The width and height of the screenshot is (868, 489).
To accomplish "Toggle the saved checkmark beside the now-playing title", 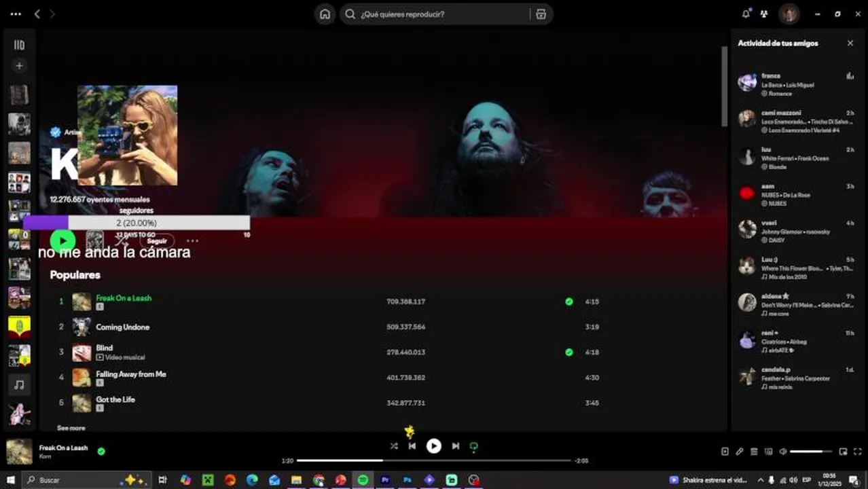I will tap(101, 451).
